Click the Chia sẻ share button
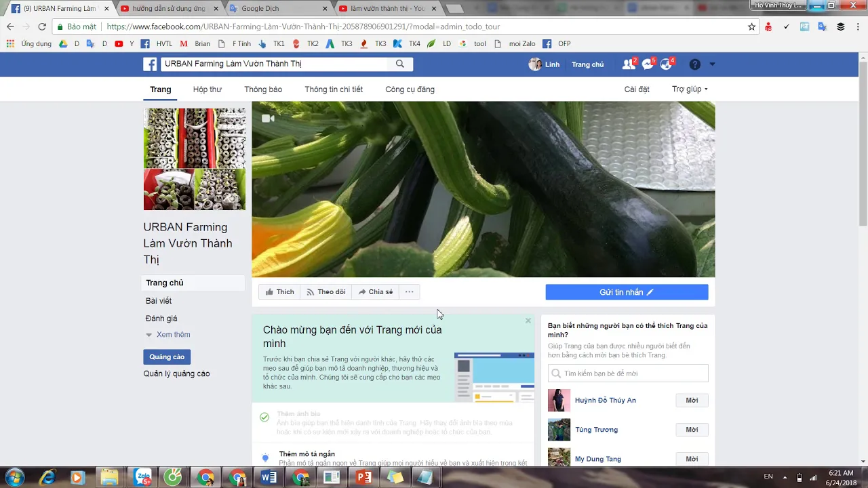Screen dimensions: 868x488 click(x=376, y=292)
